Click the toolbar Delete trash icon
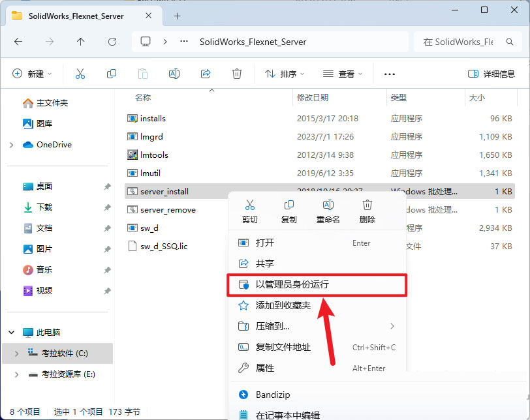The image size is (530, 420). click(x=238, y=74)
